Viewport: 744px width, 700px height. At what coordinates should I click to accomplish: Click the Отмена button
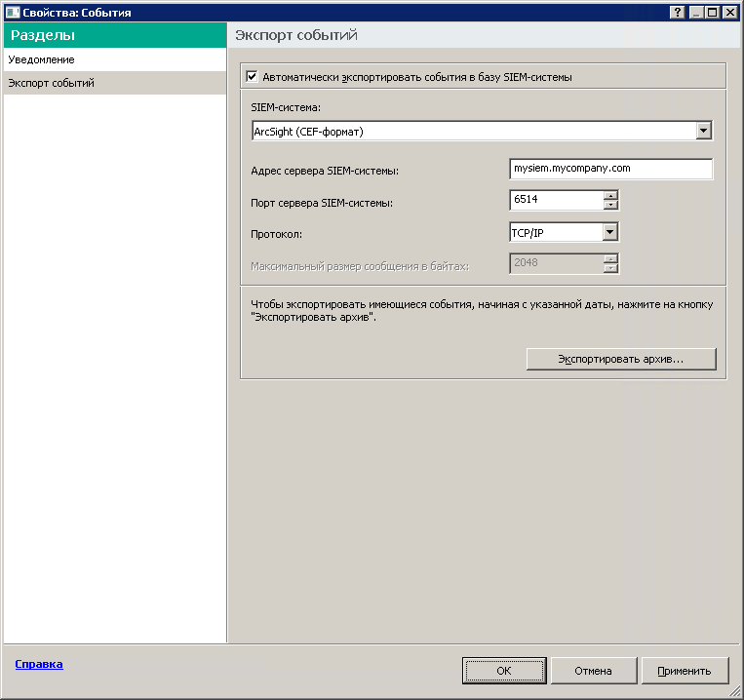(x=593, y=671)
